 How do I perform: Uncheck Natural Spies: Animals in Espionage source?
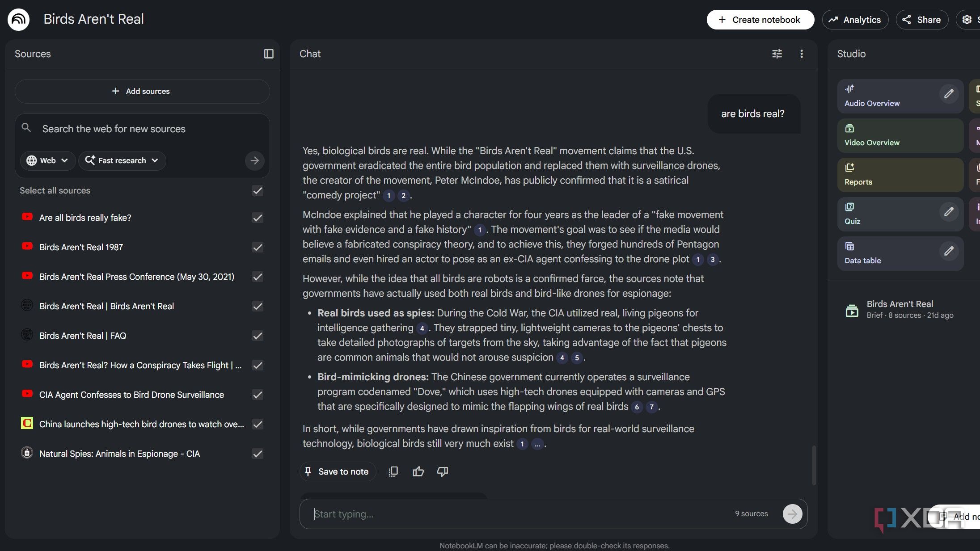coord(258,454)
